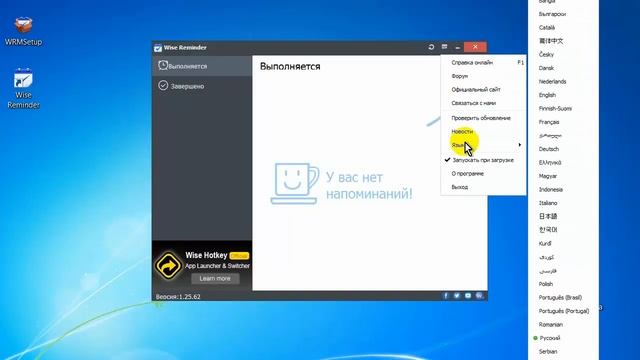Select Català language
This screenshot has width=640, height=360.
(x=547, y=27)
